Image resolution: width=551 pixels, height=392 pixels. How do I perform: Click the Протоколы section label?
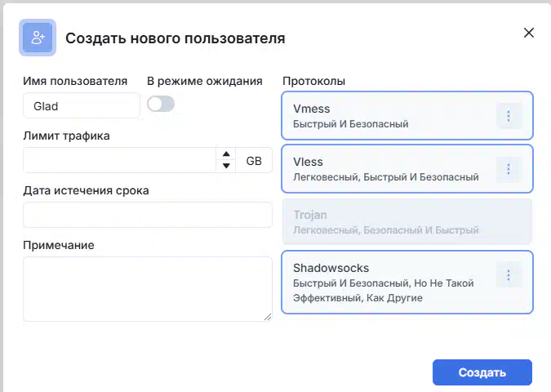point(313,81)
